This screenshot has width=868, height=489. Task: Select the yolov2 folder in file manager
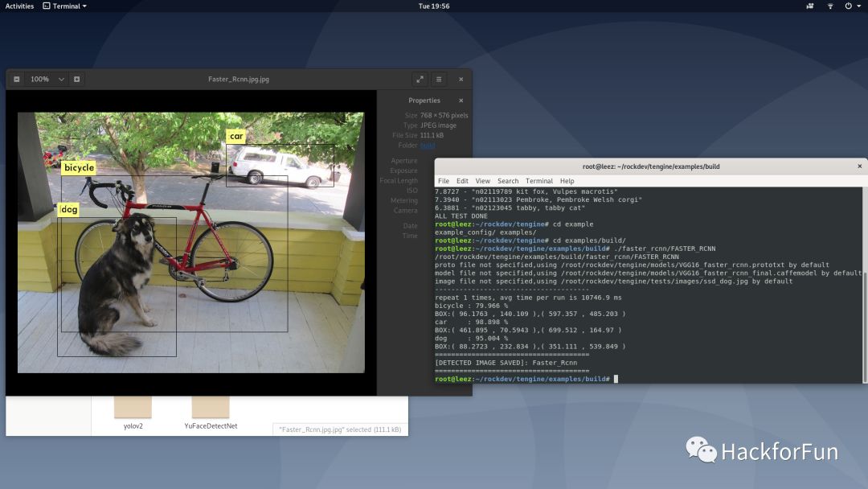point(133,413)
